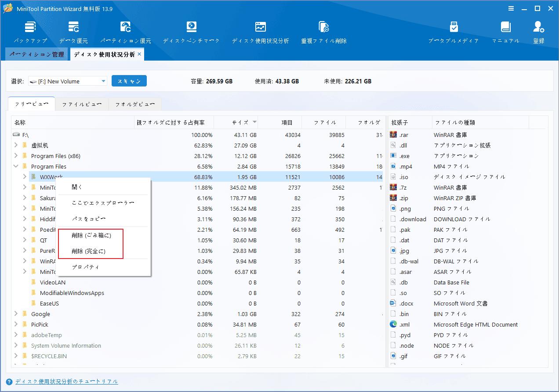Click the Data Base File type text
559x392 pixels.
point(451,282)
